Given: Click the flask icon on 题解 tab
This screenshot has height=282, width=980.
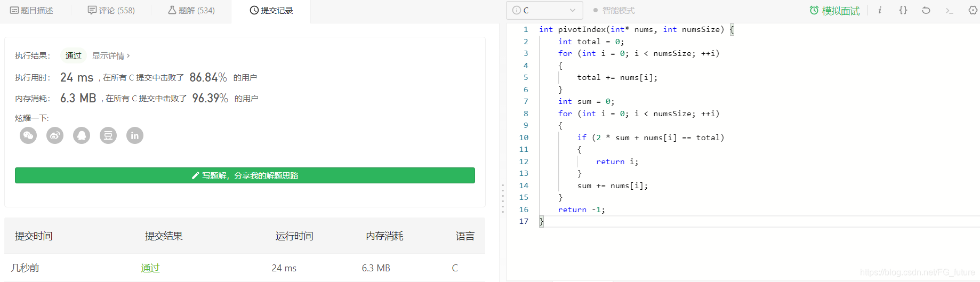Looking at the screenshot, I should (x=172, y=10).
